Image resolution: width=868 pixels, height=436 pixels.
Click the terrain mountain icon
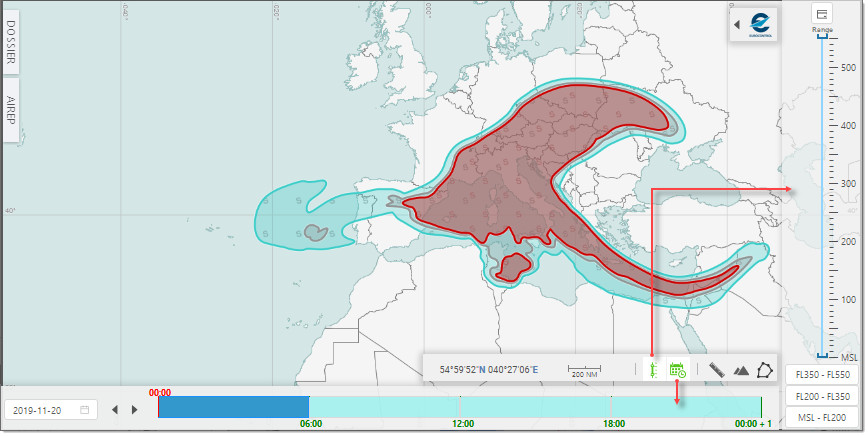[x=741, y=370]
